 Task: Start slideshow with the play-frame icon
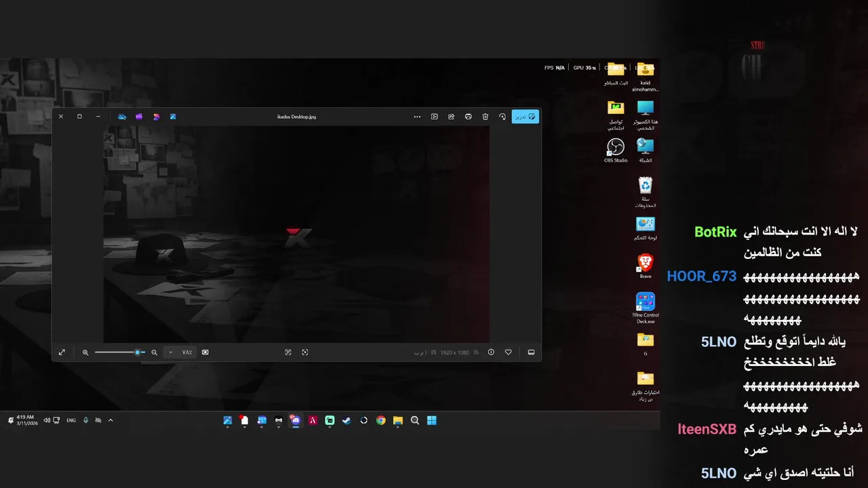[x=435, y=117]
